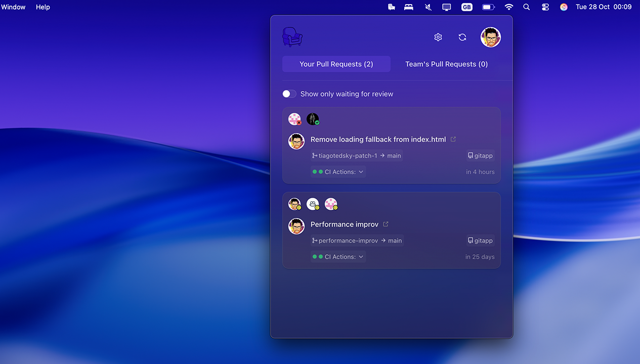The width and height of the screenshot is (640, 364).
Task: Open the Window menu in the menu bar
Action: (x=13, y=7)
